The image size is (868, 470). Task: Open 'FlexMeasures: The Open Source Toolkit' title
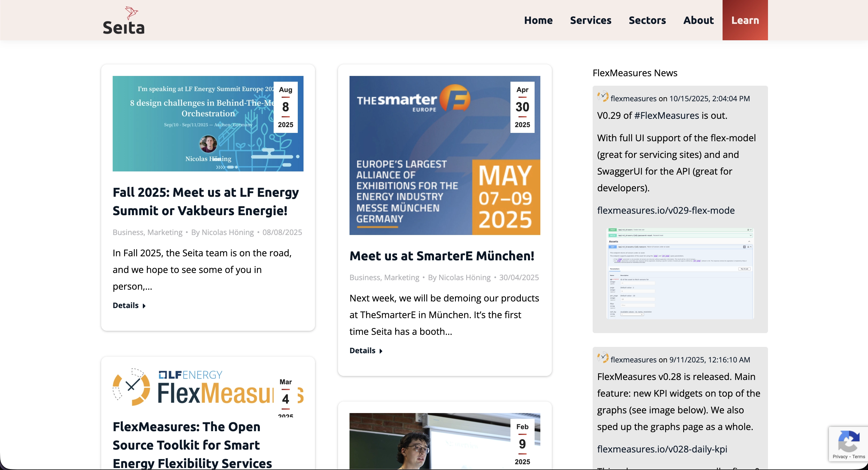coord(192,445)
